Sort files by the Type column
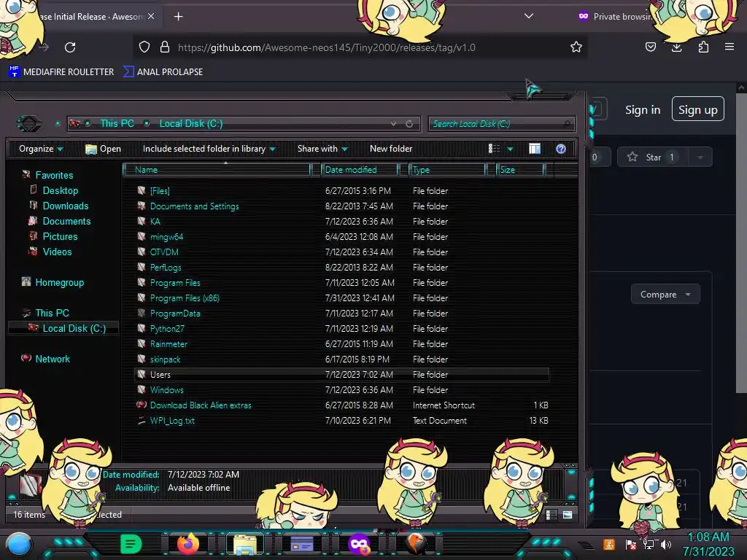This screenshot has width=747, height=560. coord(448,169)
